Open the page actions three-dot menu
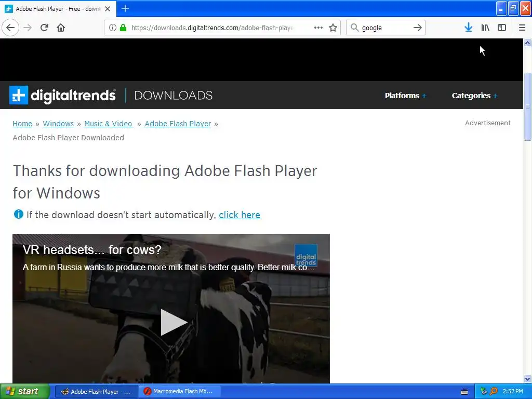The width and height of the screenshot is (532, 399). point(318,28)
